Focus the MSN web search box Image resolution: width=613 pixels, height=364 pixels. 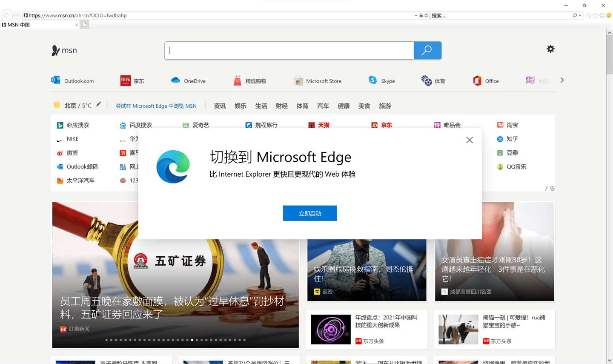(x=289, y=50)
